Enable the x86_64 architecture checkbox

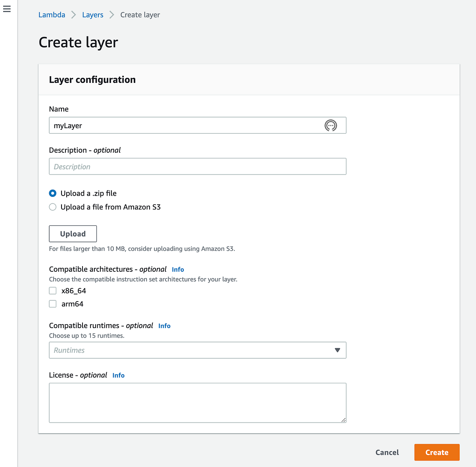tap(52, 290)
